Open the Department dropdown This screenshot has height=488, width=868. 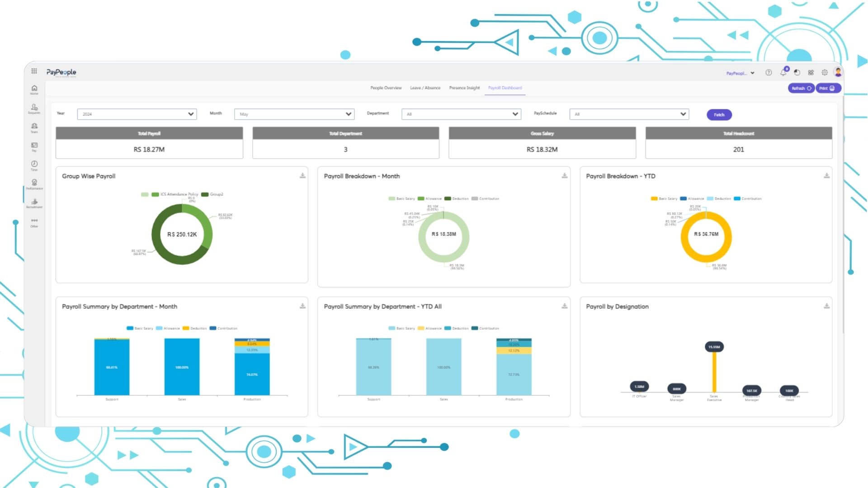tap(461, 114)
